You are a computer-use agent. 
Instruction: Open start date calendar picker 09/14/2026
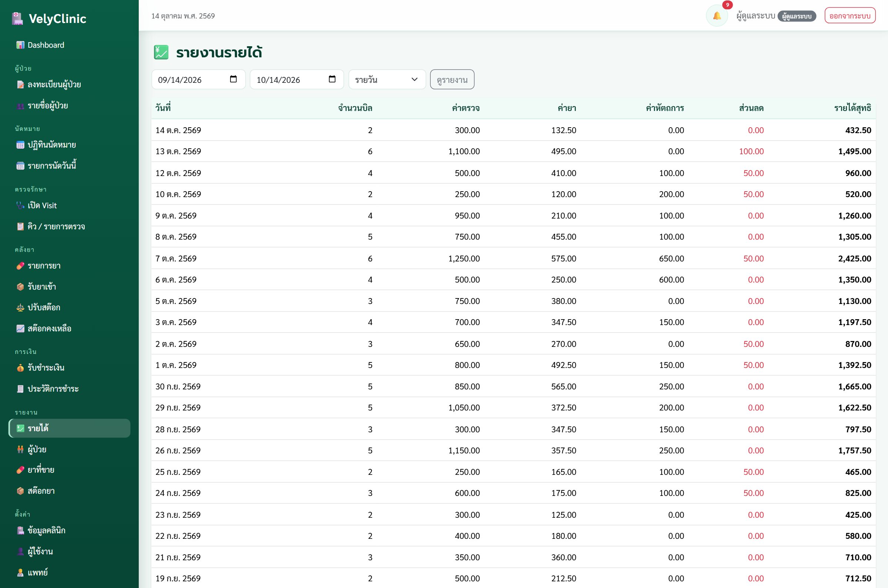point(233,79)
